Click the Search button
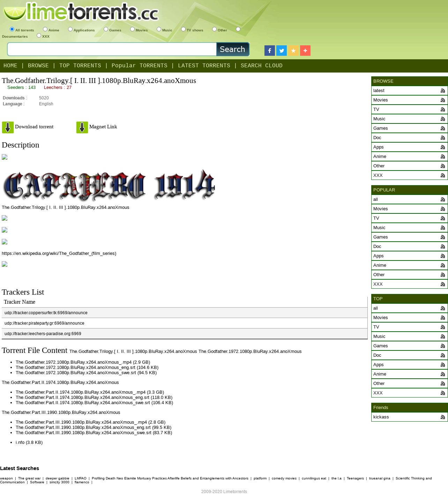Screen dimensions: 448x499 pos(233,49)
